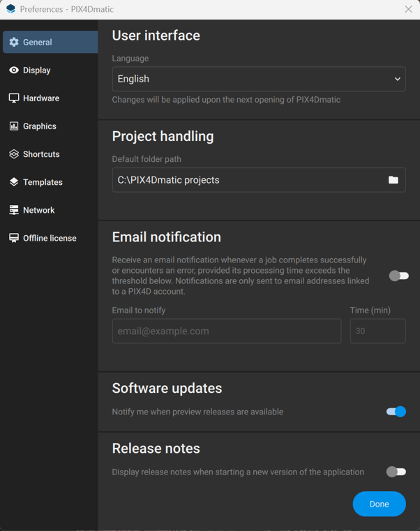Open the Shortcuts tab
Image resolution: width=420 pixels, height=531 pixels.
click(50, 154)
